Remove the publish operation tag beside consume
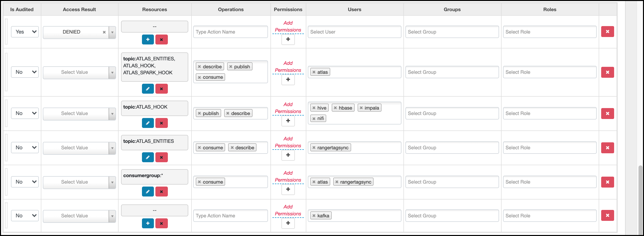 (231, 67)
